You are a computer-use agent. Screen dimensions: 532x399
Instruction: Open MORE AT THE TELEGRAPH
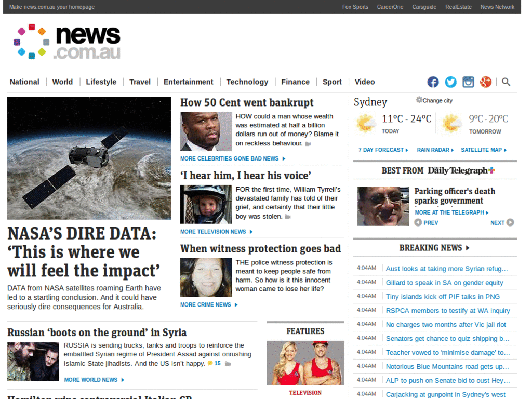(x=451, y=212)
